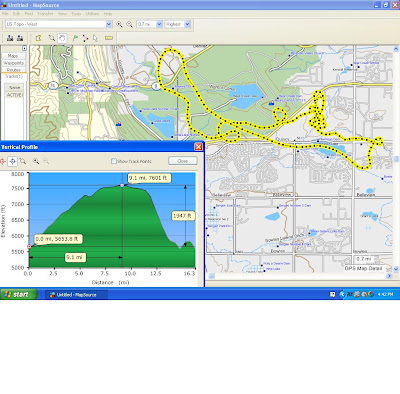This screenshot has width=400, height=394.
Task: Enable the Show Track Points checkbox
Action: (x=114, y=161)
